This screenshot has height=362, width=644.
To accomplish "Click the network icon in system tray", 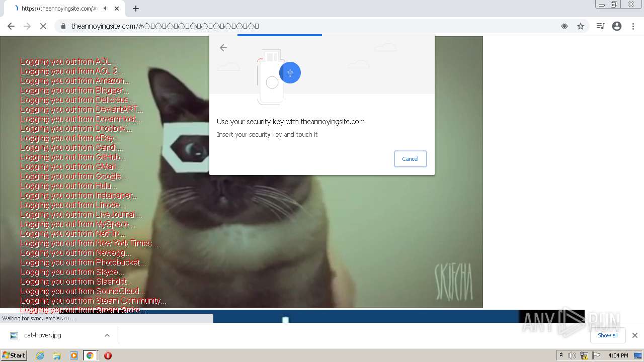I will (x=584, y=355).
